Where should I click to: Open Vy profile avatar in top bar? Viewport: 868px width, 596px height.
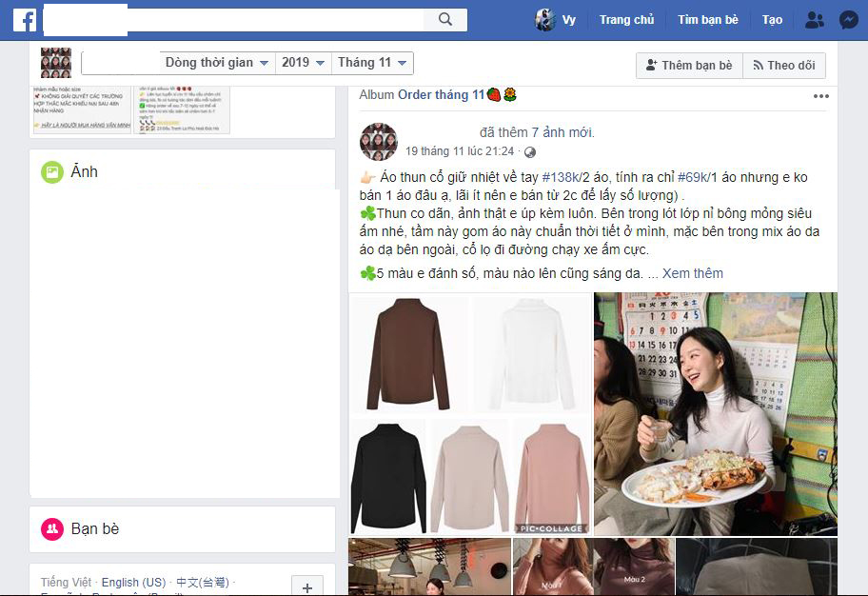click(545, 20)
